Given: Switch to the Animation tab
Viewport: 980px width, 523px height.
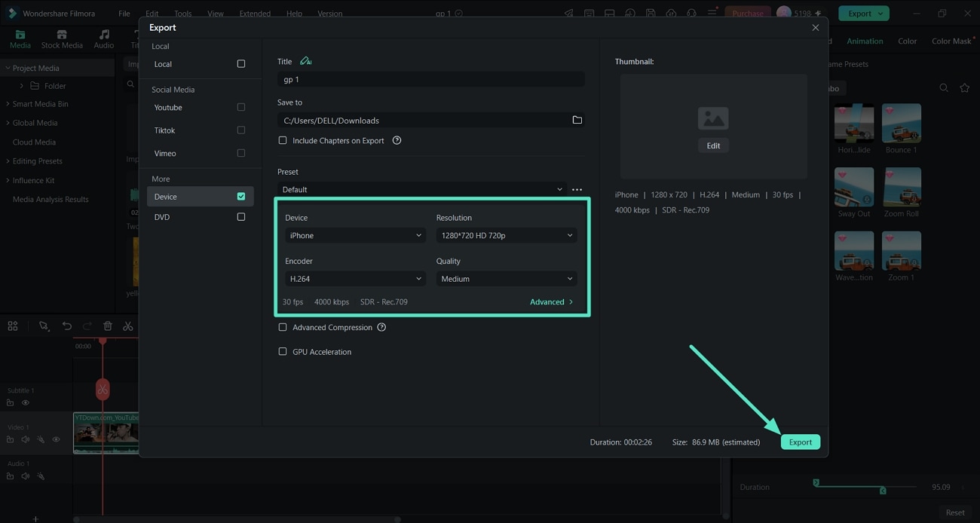Looking at the screenshot, I should point(865,41).
